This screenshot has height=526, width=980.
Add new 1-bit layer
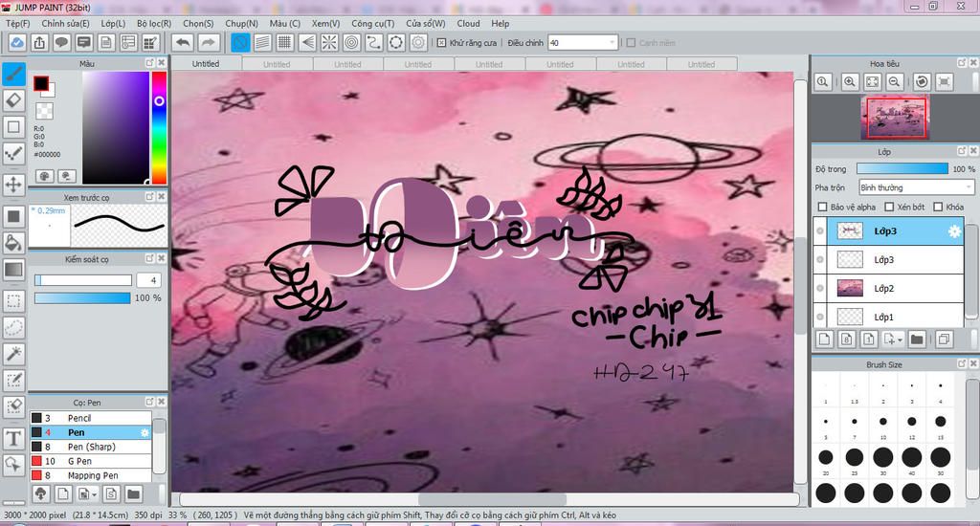point(869,340)
